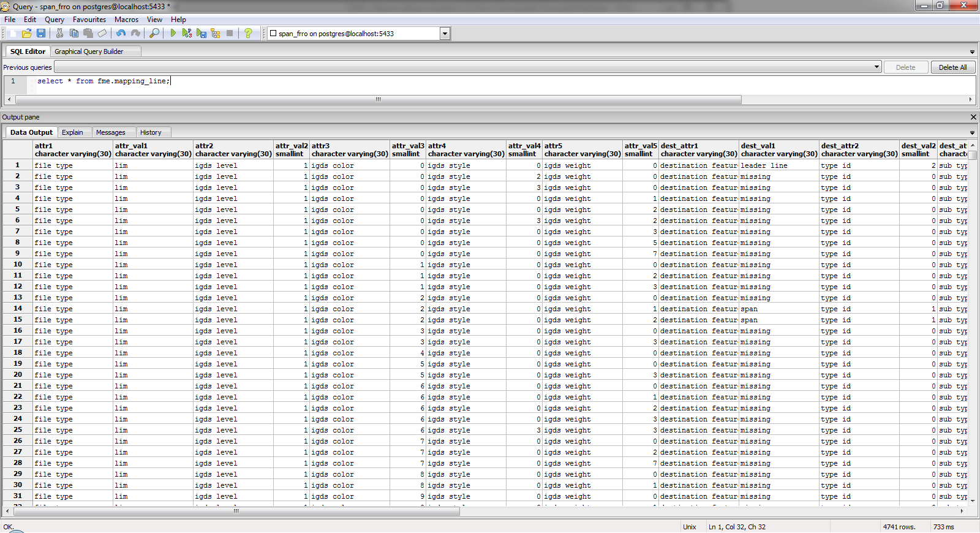Execute pgScript icon in toolbar

tap(187, 33)
